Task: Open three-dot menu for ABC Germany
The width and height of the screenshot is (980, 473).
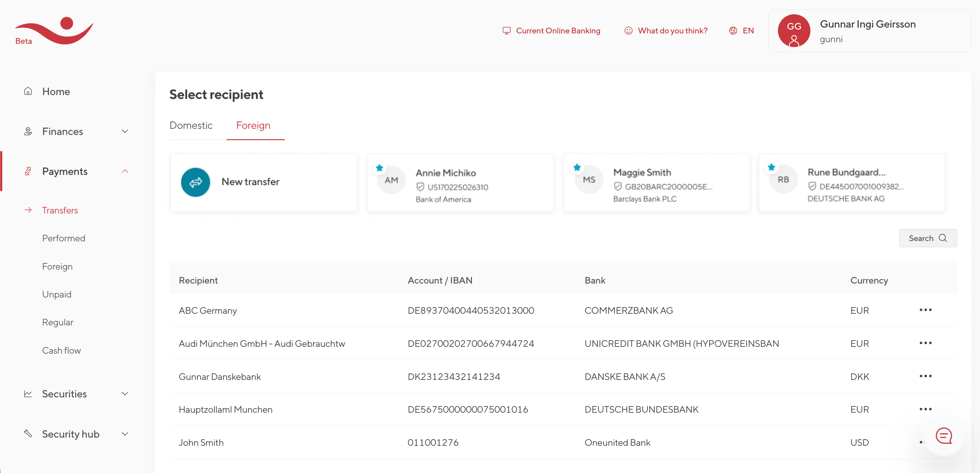Action: coord(925,310)
